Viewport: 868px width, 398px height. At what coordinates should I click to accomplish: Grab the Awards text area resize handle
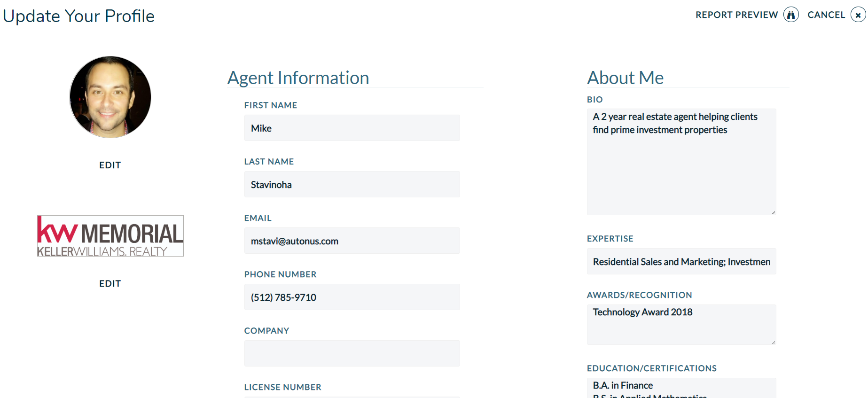tap(773, 342)
